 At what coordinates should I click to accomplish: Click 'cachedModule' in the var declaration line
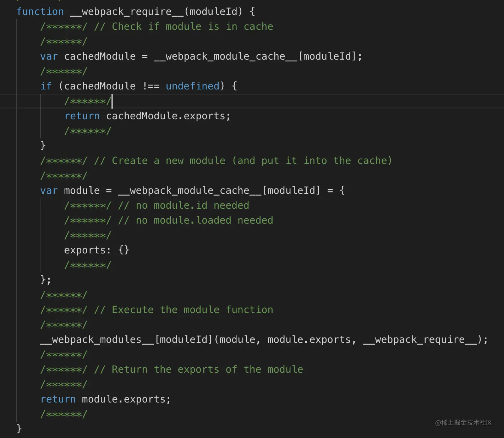pyautogui.click(x=100, y=56)
